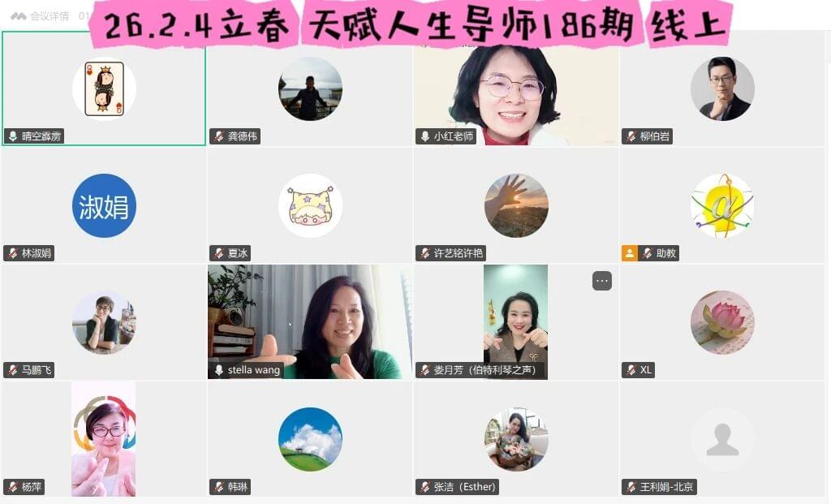Image resolution: width=831 pixels, height=504 pixels.
Task: Click 马鹏飞 name label
Action: point(37,370)
